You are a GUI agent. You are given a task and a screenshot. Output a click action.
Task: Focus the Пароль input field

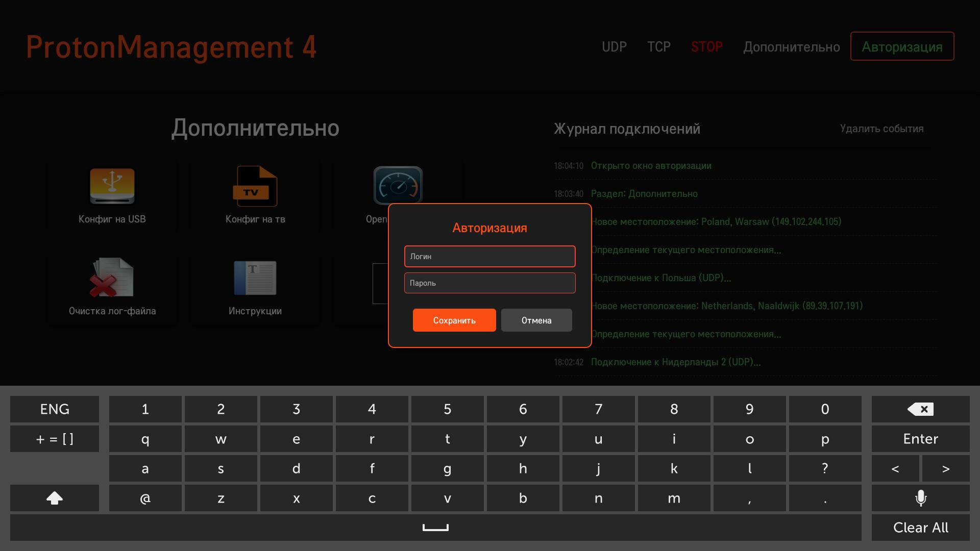click(490, 283)
